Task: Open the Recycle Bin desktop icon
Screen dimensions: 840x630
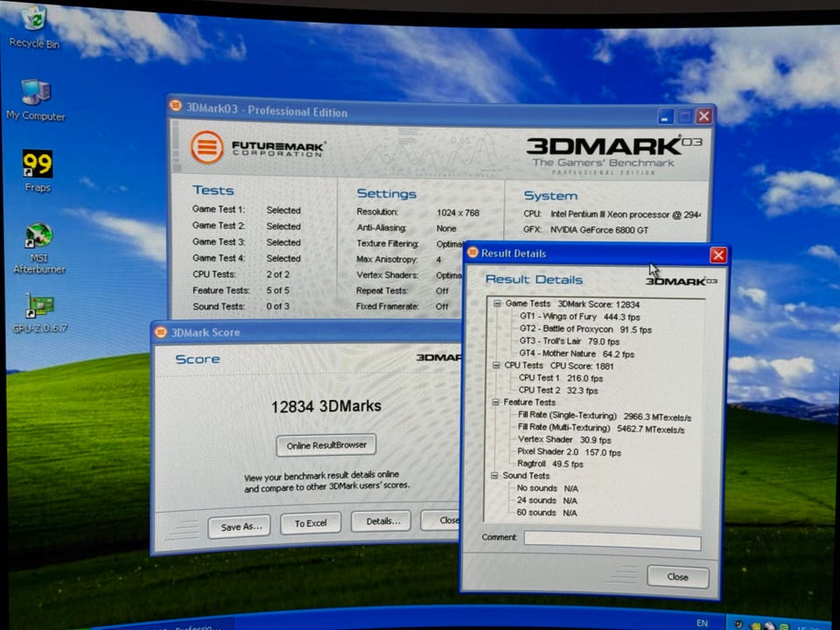Action: pyautogui.click(x=34, y=27)
